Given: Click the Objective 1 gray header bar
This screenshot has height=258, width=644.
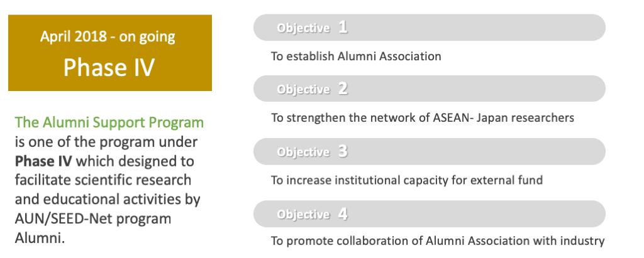Looking at the screenshot, I should coord(429,28).
